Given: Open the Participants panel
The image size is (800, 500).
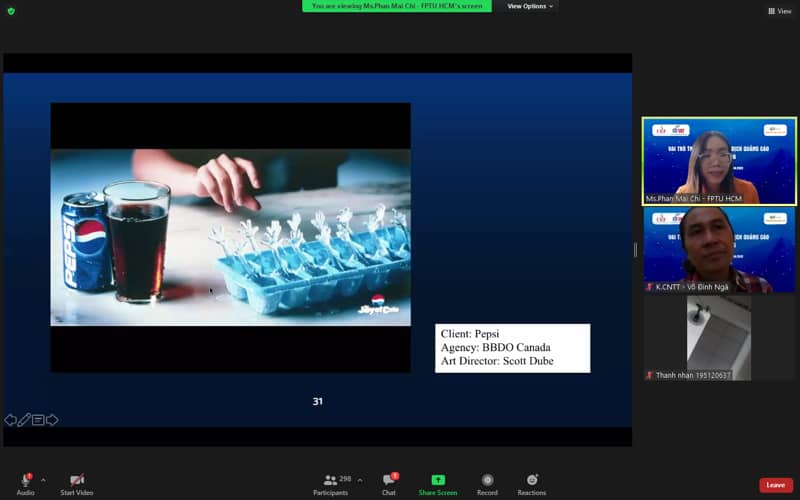Looking at the screenshot, I should (331, 484).
